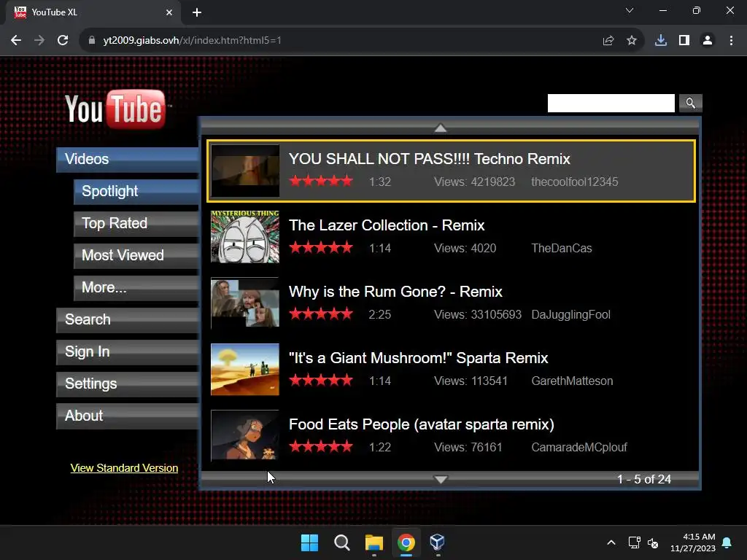Viewport: 747px width, 560px height.
Task: Show hidden tray icons chevron
Action: pos(611,542)
